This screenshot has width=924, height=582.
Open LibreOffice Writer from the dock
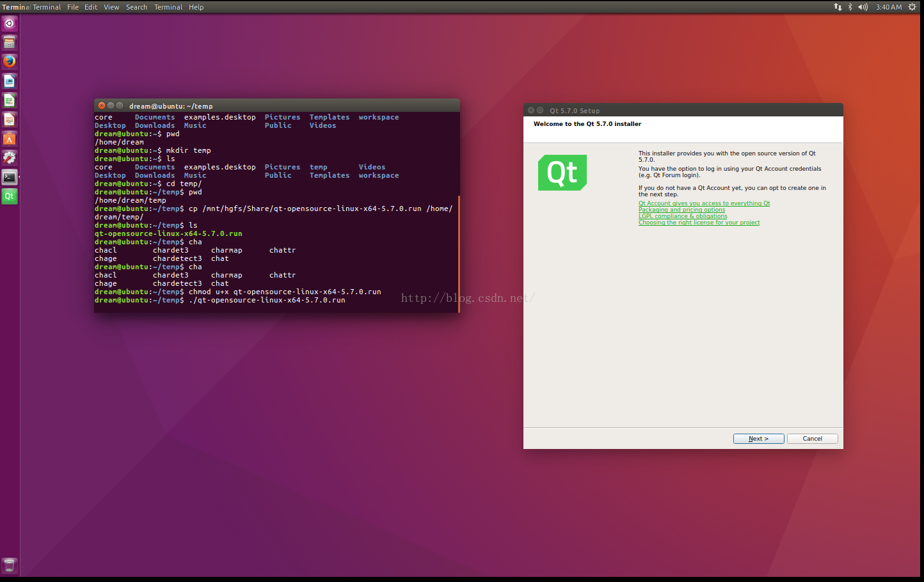10,81
